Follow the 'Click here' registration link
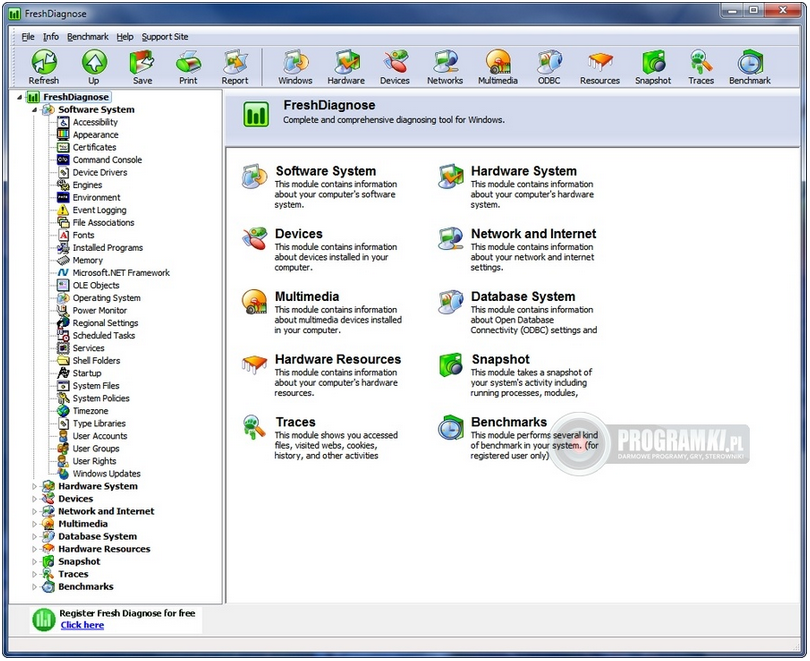 pos(82,625)
